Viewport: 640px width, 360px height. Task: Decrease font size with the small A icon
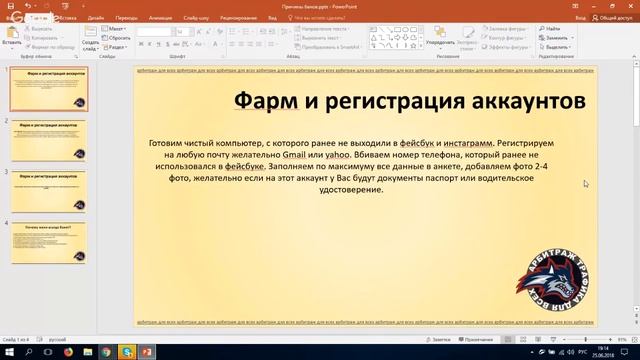(x=209, y=31)
